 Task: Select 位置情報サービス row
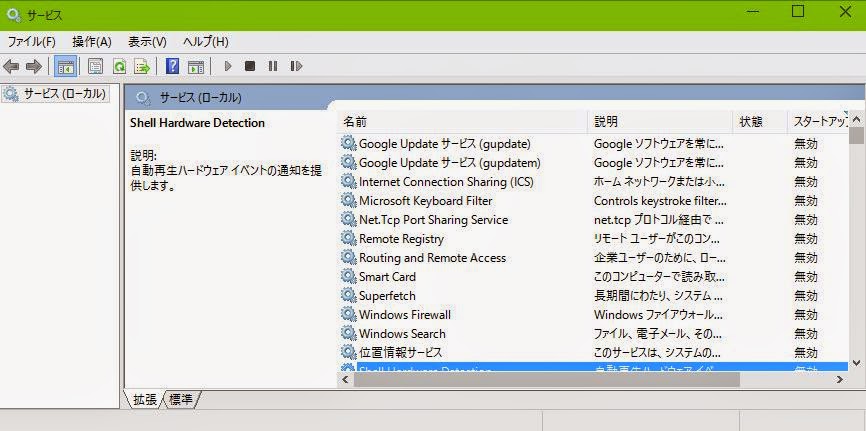click(594, 353)
